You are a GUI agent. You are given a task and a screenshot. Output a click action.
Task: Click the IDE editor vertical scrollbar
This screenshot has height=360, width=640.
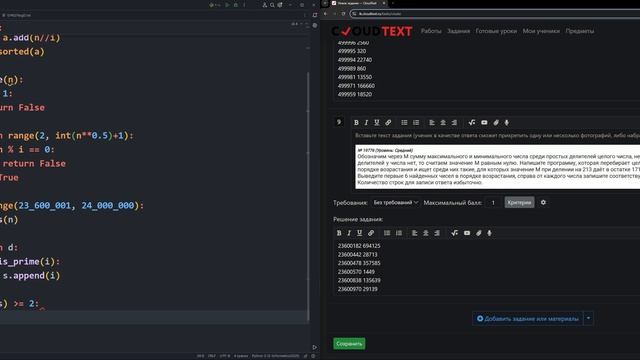coord(308,196)
